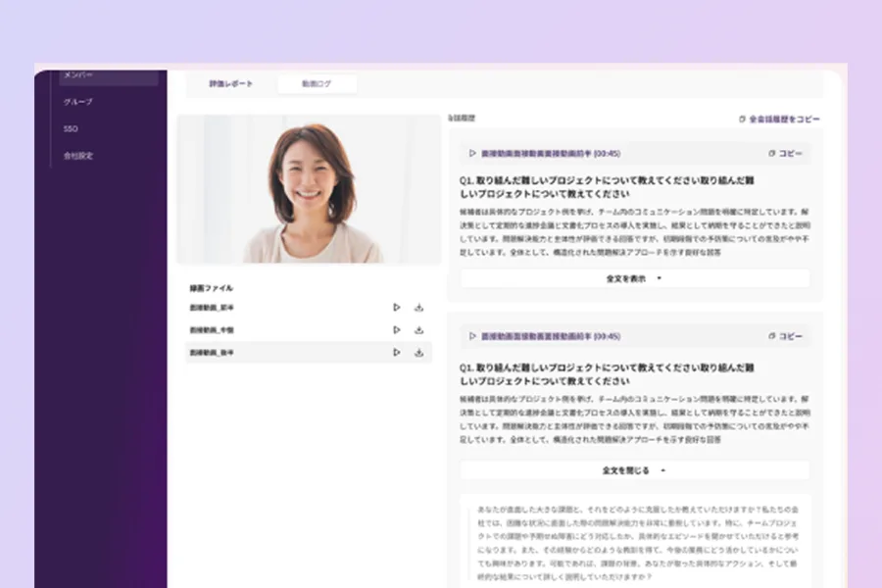Open グループ in the sidebar
Screen dimensions: 882x588
click(x=78, y=102)
